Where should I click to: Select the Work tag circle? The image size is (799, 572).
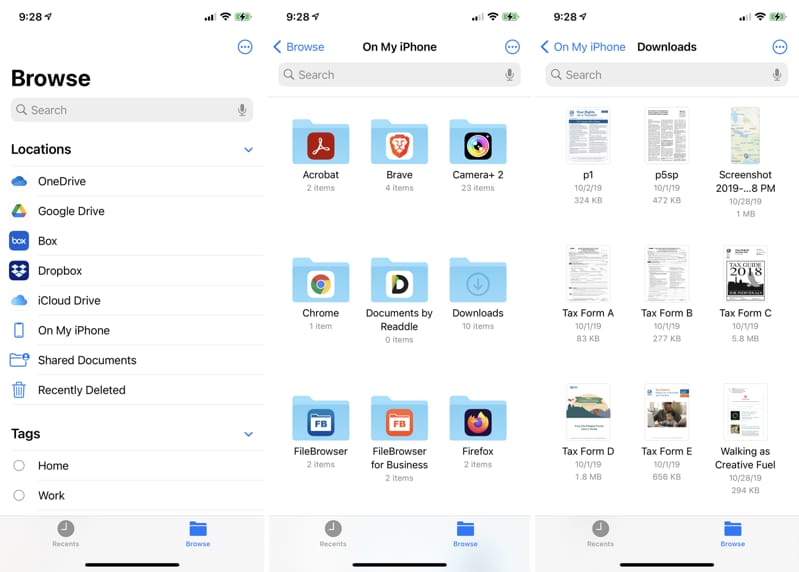[19, 495]
